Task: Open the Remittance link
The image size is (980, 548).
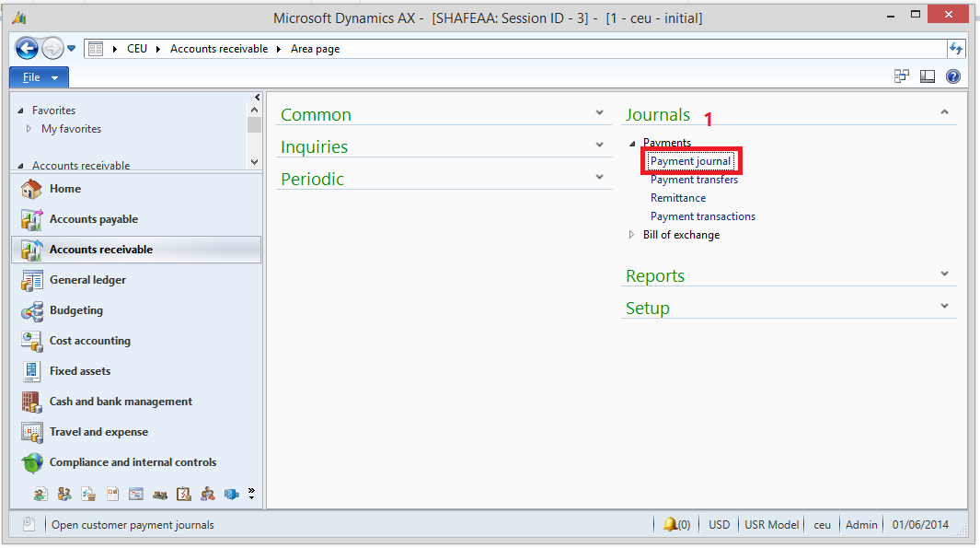Action: point(678,198)
